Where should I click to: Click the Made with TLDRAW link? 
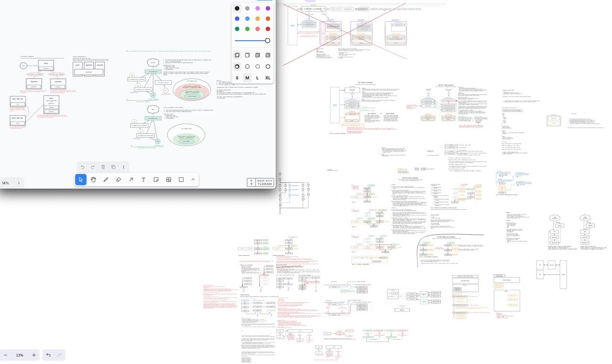[261, 182]
